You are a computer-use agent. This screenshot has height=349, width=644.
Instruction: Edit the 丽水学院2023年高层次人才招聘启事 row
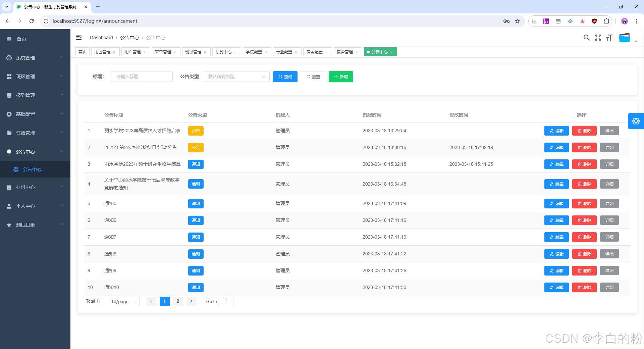(x=556, y=131)
